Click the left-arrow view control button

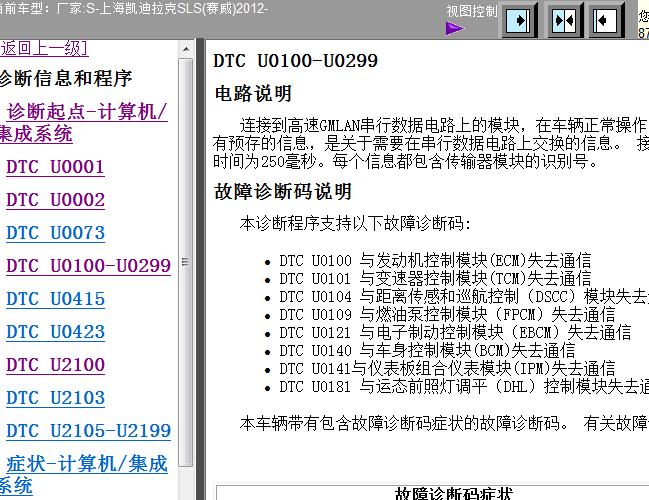[606, 19]
